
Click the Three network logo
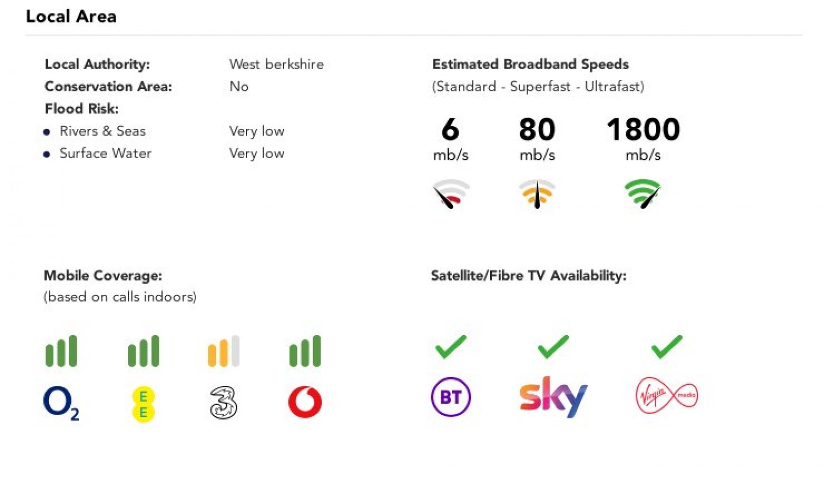[x=224, y=402]
